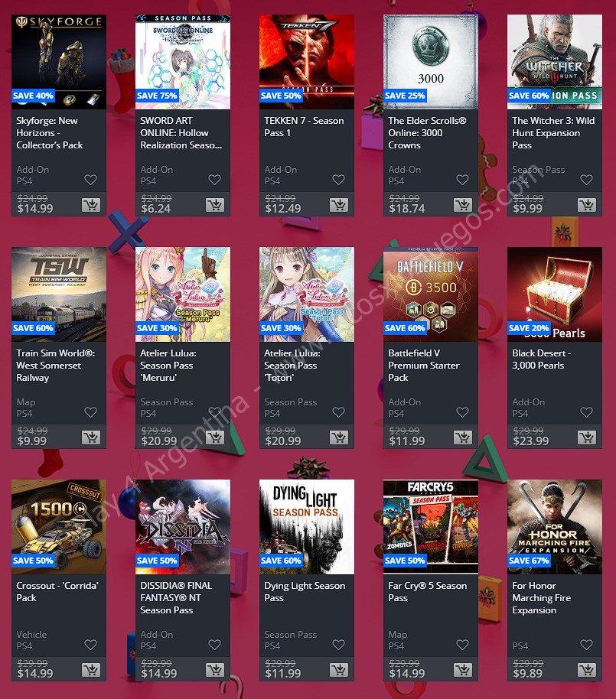This screenshot has width=616, height=699.
Task: Add Far Cry 5 Season Pass to cart
Action: [x=463, y=670]
